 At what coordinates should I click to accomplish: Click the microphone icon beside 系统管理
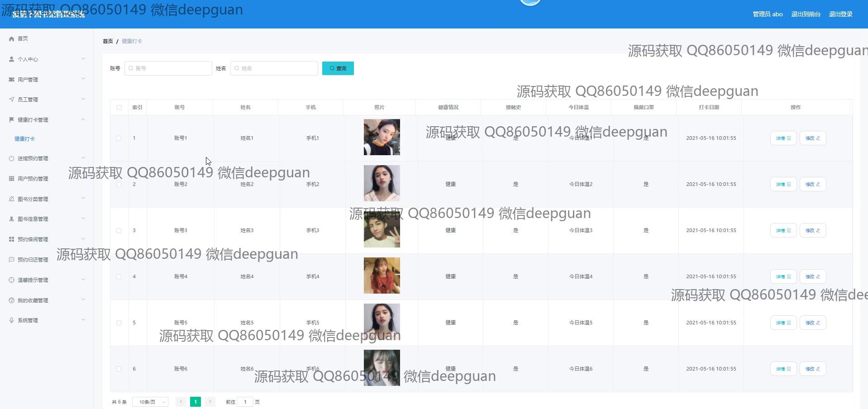12,320
